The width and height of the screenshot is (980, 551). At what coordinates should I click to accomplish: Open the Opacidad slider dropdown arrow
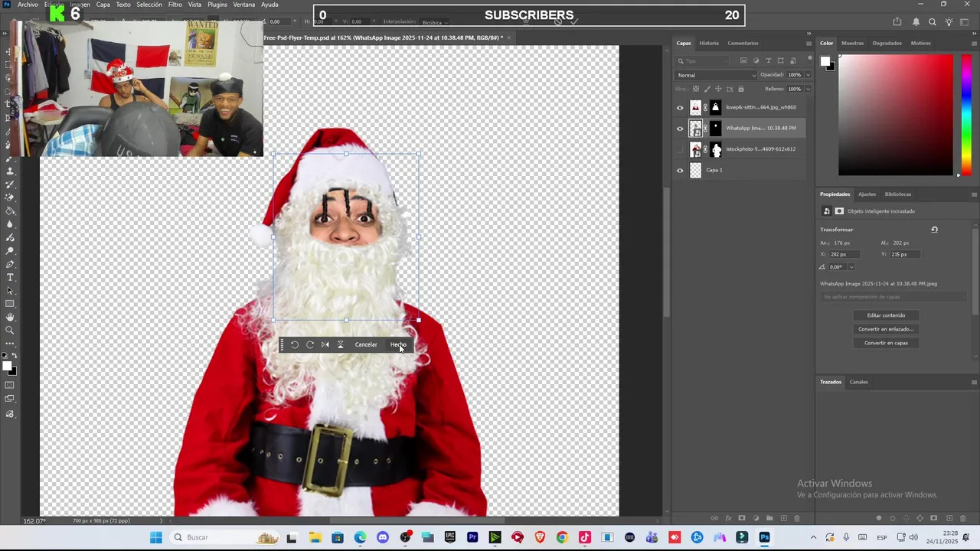(x=808, y=75)
